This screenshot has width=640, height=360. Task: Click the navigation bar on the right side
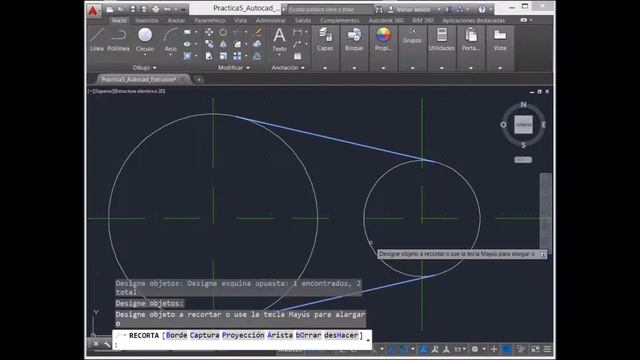pos(546,212)
